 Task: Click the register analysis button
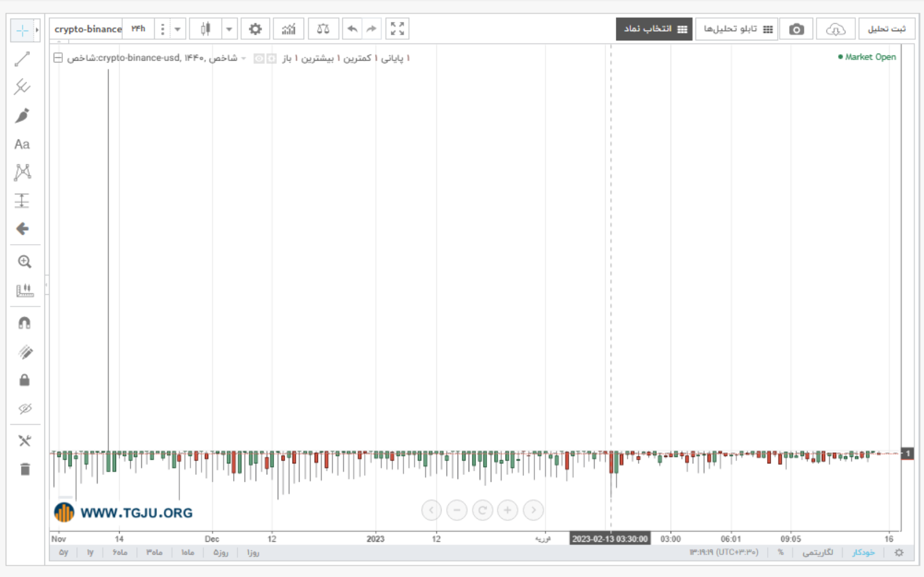(x=886, y=29)
